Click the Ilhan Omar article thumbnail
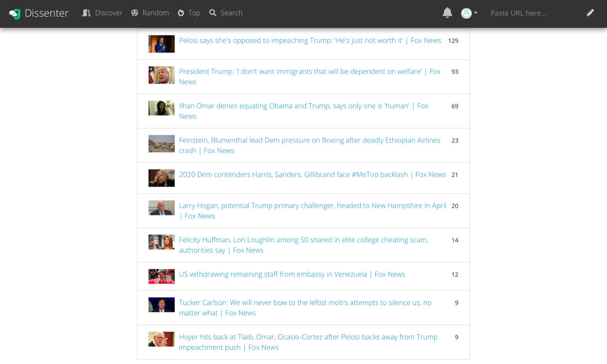The image size is (607, 364). (161, 108)
